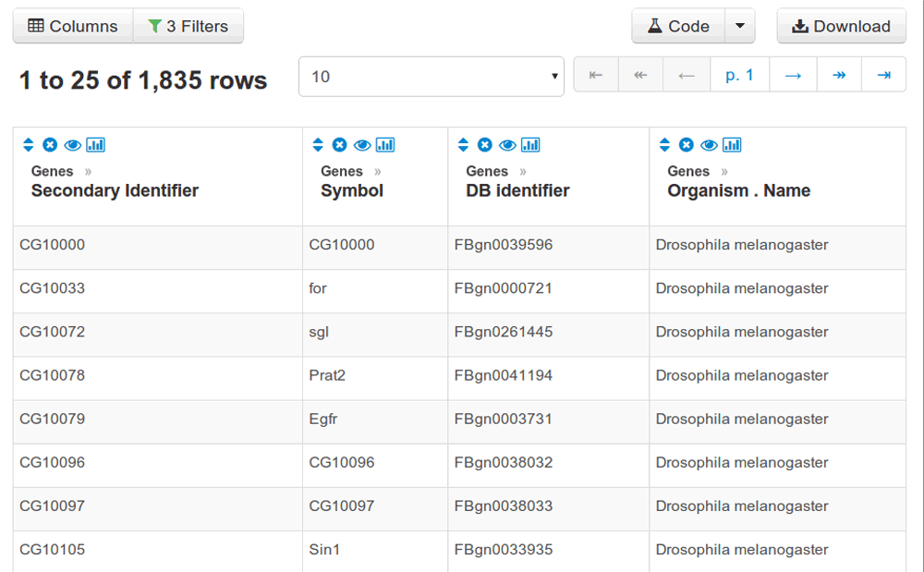This screenshot has width=924, height=572.
Task: Click the p. 1 page indicator
Action: [739, 75]
